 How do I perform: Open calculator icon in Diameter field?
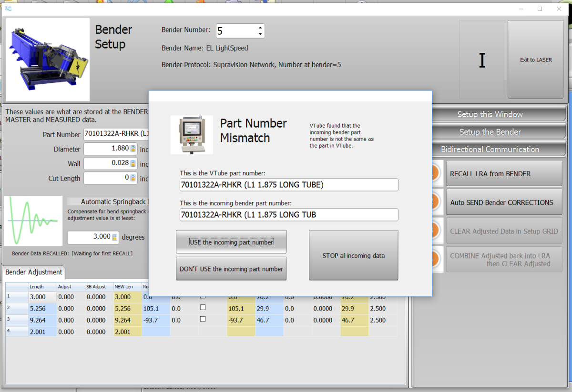point(133,149)
